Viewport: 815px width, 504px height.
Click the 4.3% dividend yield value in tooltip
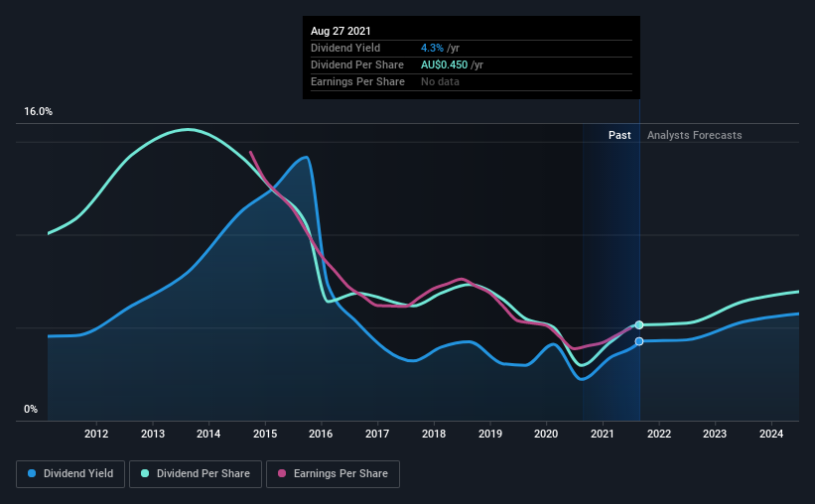click(x=432, y=48)
